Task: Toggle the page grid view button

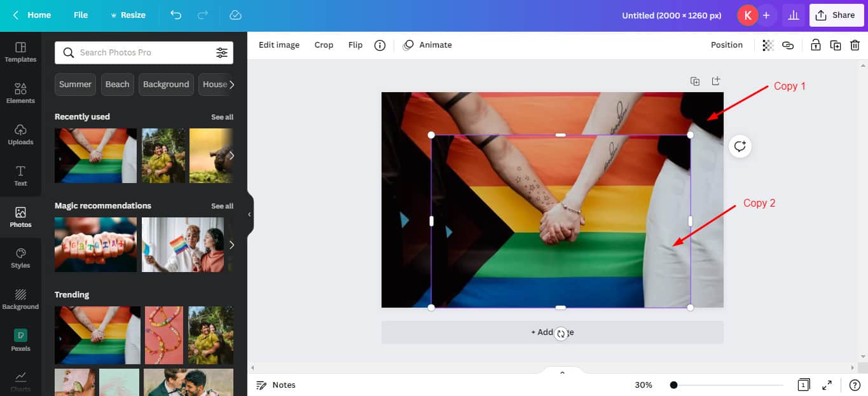Action: pyautogui.click(x=804, y=385)
